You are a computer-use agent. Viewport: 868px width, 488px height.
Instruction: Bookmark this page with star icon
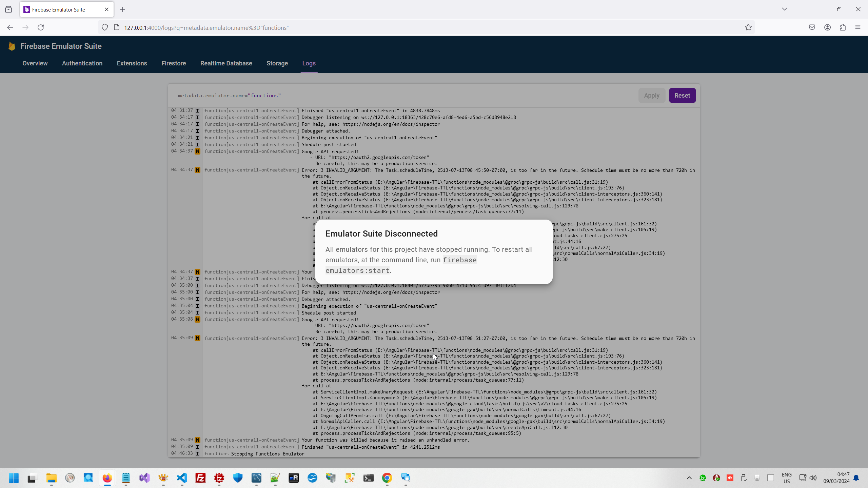point(748,27)
